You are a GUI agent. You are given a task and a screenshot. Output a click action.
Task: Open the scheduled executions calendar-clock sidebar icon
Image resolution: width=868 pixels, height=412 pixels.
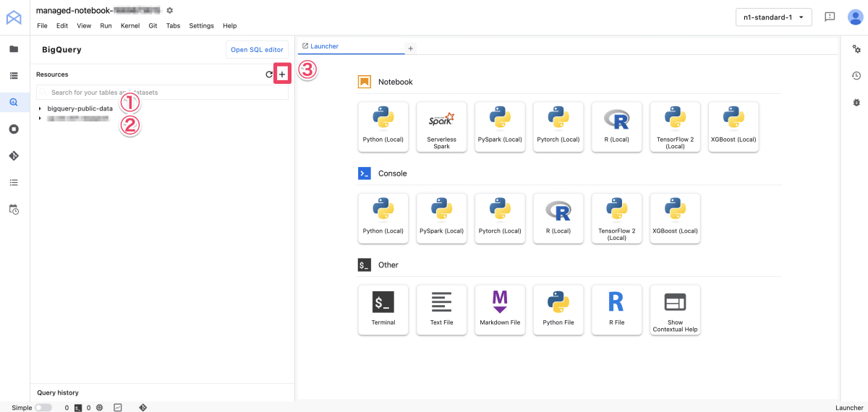pos(14,209)
